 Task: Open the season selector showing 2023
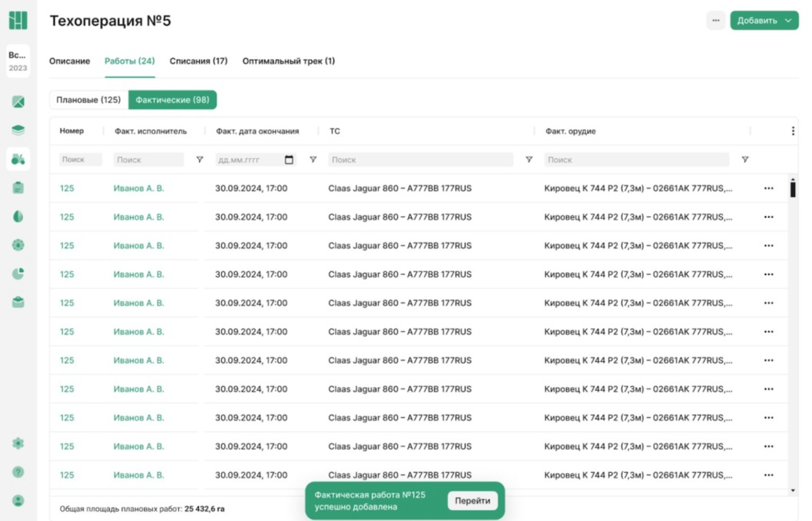[x=18, y=62]
